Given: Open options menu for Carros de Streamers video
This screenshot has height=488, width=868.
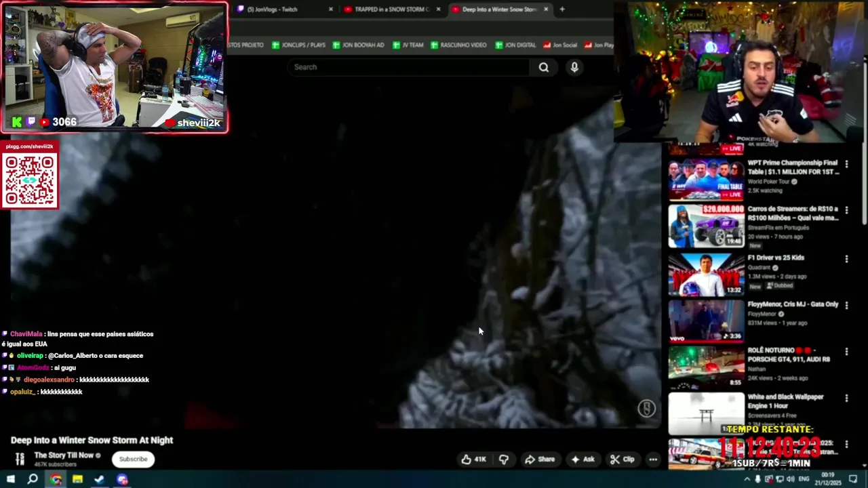Looking at the screenshot, I should [x=846, y=211].
